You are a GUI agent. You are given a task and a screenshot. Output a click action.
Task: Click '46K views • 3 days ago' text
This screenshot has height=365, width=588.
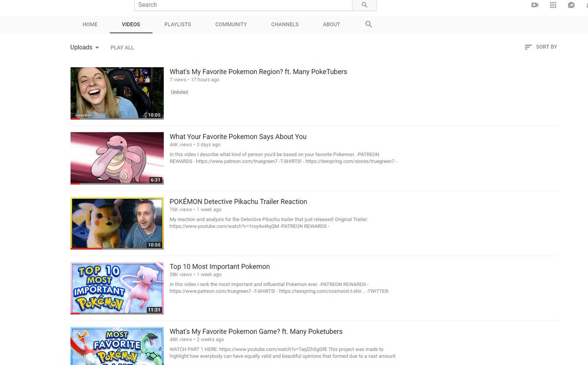coord(195,145)
